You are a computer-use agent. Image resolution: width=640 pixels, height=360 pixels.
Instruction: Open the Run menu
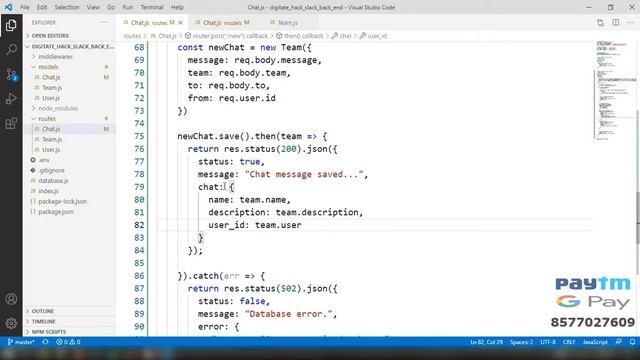pos(128,7)
